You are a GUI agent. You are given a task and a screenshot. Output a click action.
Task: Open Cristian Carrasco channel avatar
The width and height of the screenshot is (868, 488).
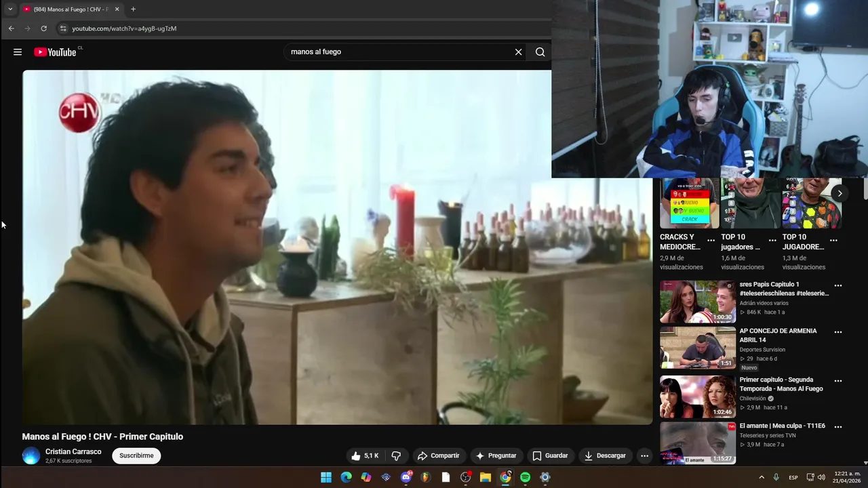(x=31, y=455)
